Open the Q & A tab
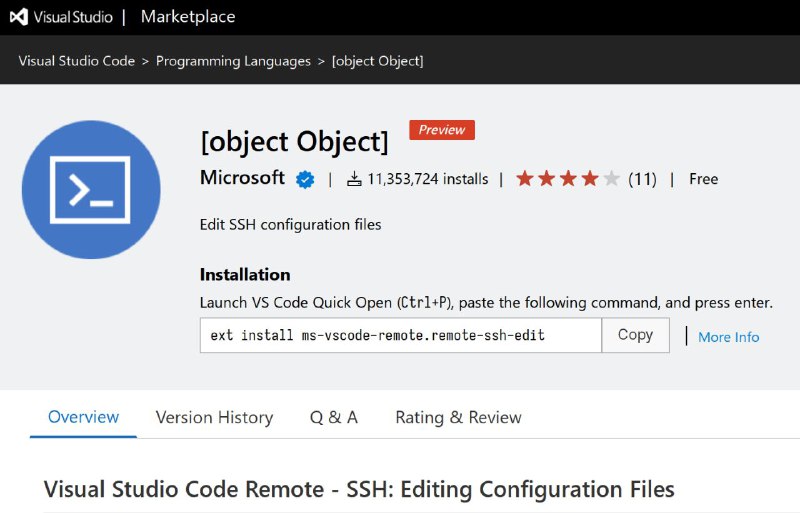800x513 pixels. click(x=334, y=418)
